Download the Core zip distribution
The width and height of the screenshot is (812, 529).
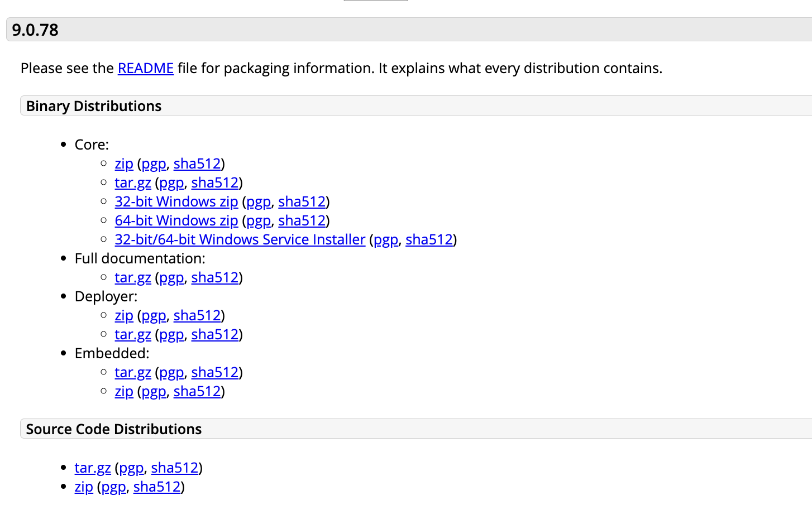coord(124,163)
